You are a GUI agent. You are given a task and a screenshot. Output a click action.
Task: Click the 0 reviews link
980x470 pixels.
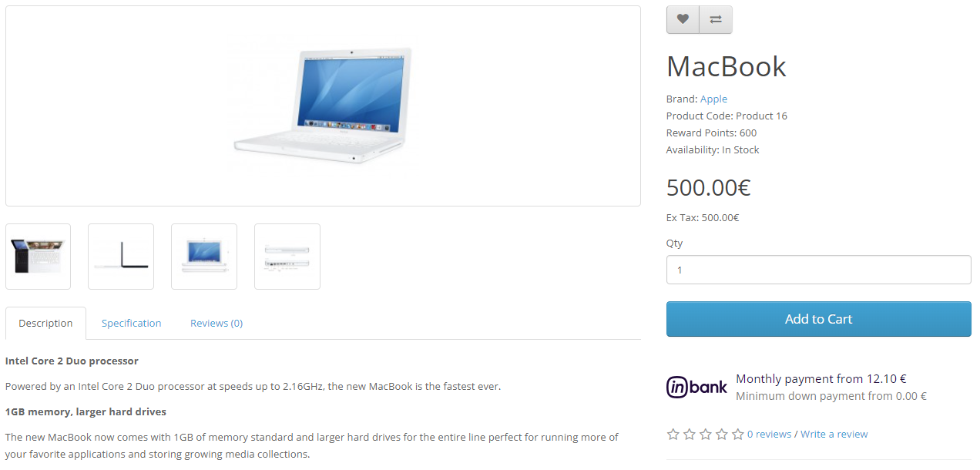point(769,435)
